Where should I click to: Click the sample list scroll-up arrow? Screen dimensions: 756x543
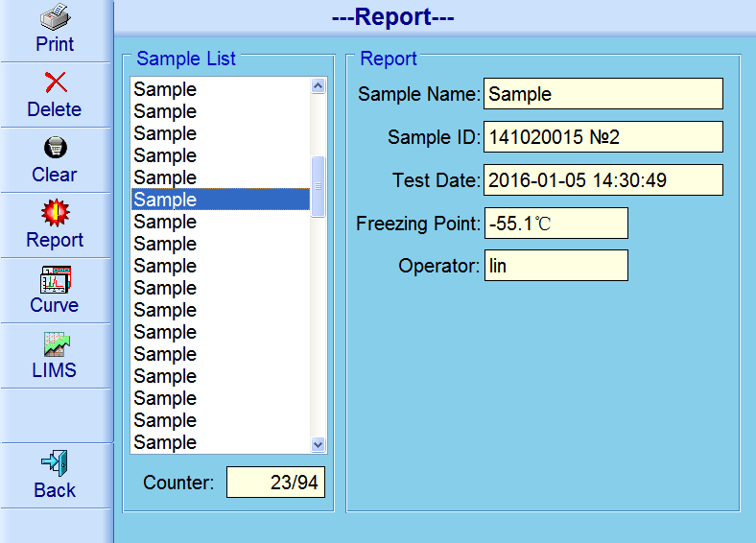[318, 85]
